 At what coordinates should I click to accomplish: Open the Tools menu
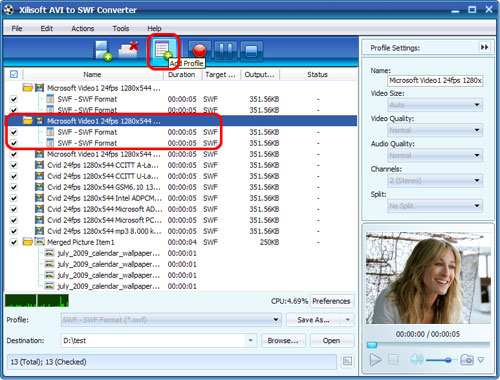[x=121, y=28]
